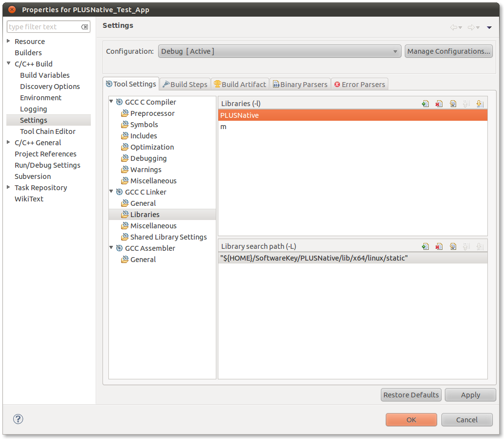
Task: Select the SoftwareKey static library search path
Action: (353, 258)
